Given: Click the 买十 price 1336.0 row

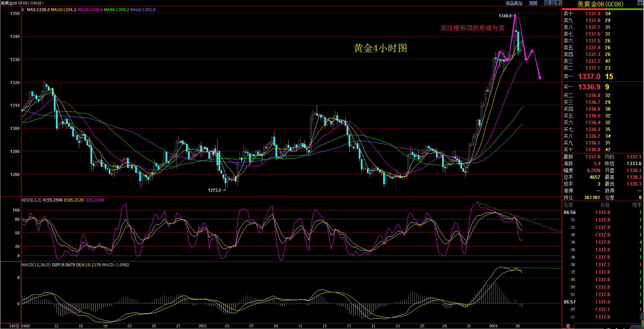Looking at the screenshot, I should (x=602, y=150).
